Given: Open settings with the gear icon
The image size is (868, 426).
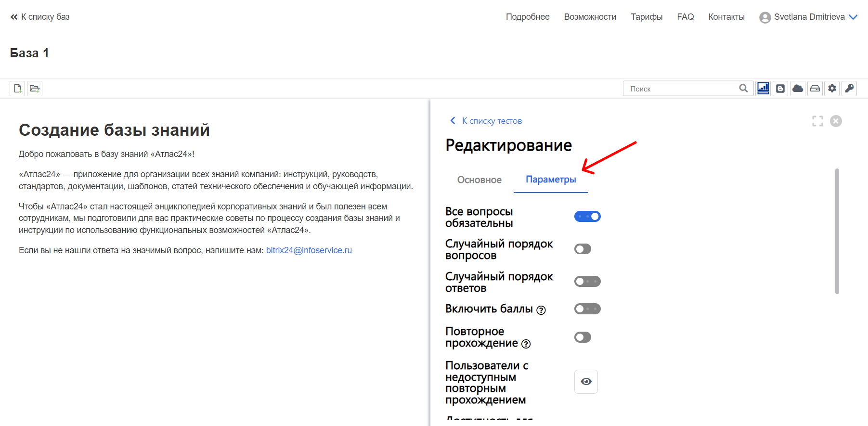Looking at the screenshot, I should tap(832, 89).
